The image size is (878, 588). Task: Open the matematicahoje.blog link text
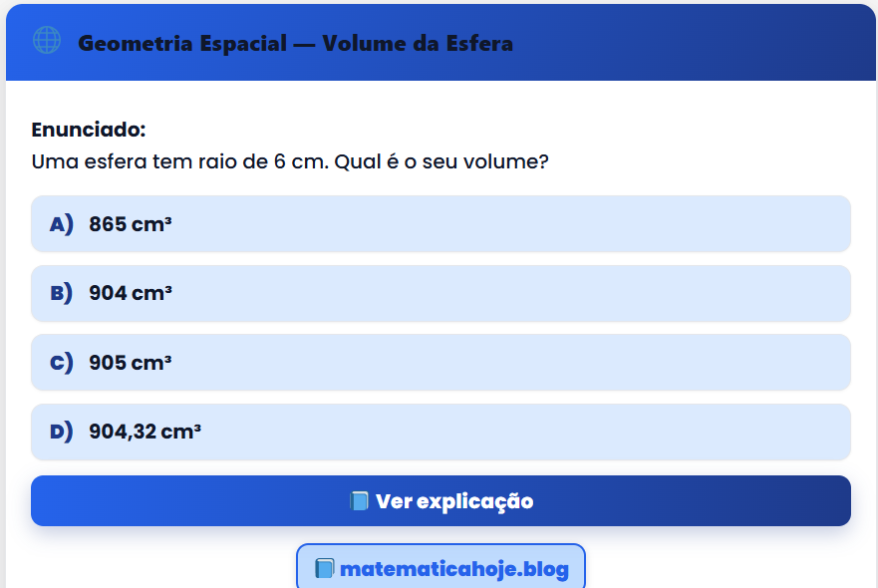[454, 569]
